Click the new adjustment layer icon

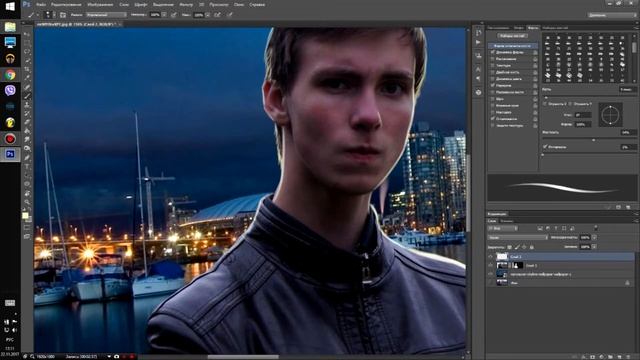pyautogui.click(x=602, y=357)
